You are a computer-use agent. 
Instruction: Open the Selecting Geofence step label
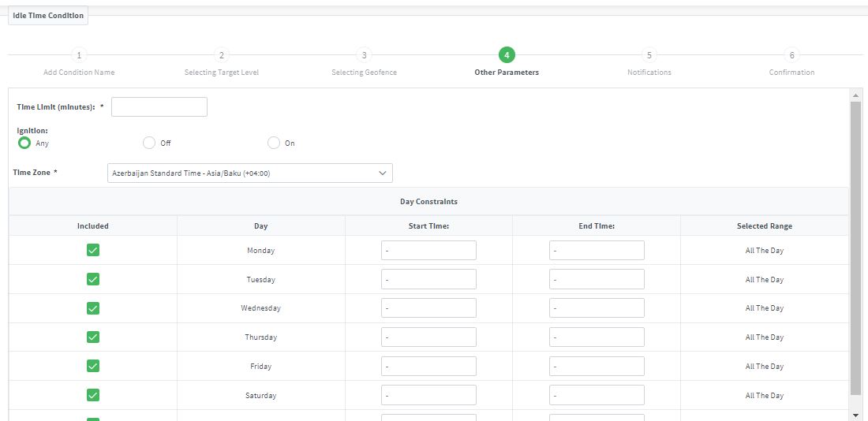[x=365, y=73]
